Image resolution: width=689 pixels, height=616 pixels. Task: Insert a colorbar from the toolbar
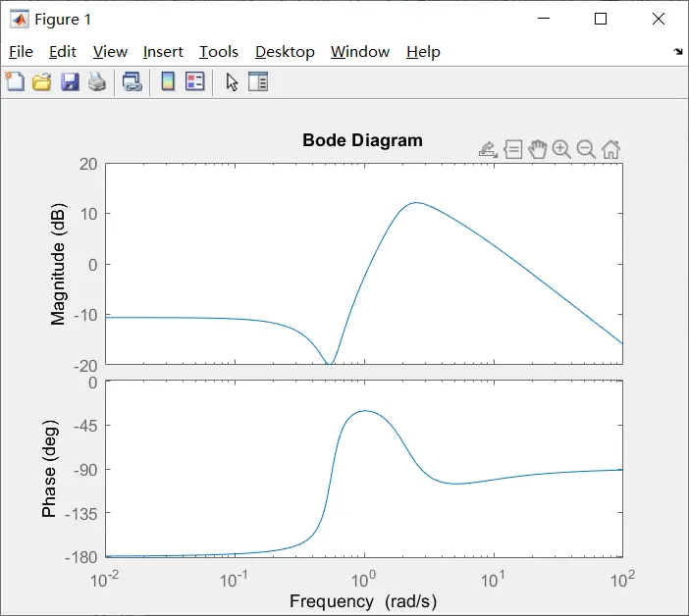pyautogui.click(x=168, y=81)
